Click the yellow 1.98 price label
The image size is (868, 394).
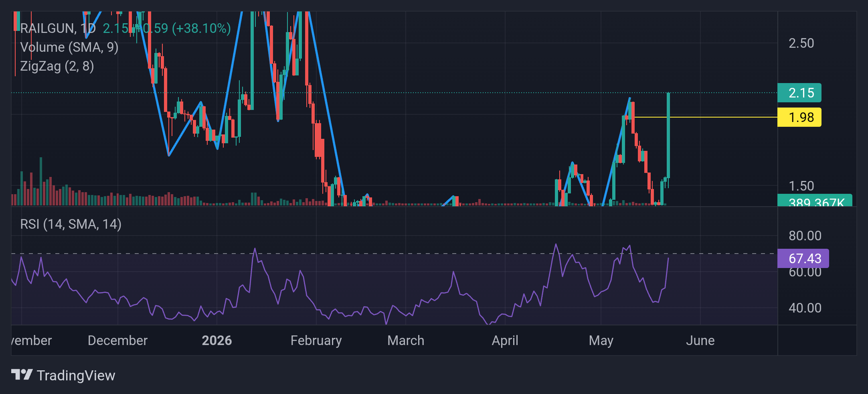pos(799,118)
